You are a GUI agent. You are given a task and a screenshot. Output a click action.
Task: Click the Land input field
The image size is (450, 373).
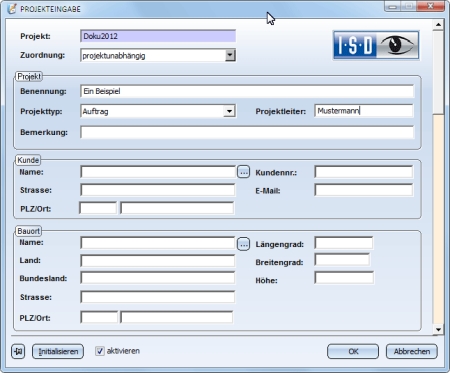tap(158, 261)
